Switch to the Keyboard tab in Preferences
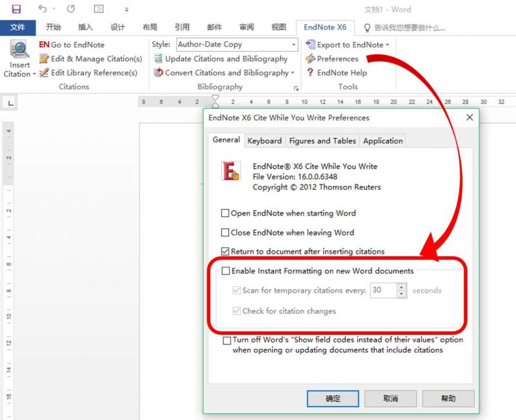 (x=264, y=141)
